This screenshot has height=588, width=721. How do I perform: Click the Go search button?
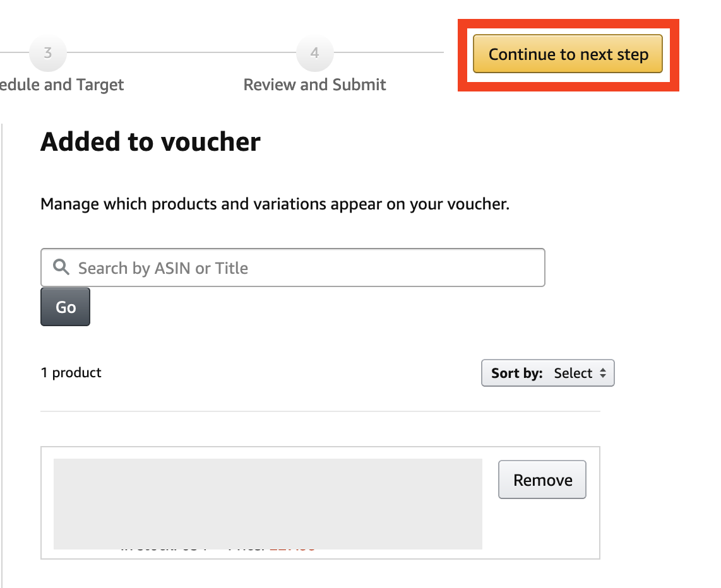(65, 307)
